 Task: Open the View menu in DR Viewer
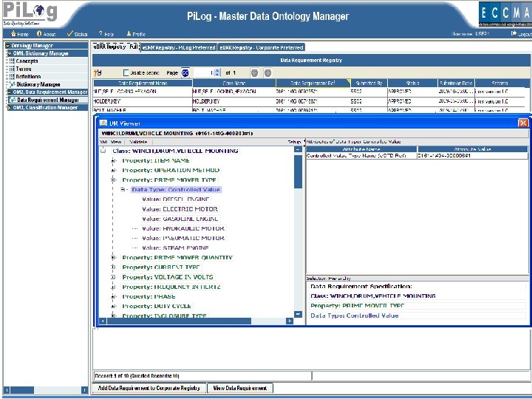(116, 142)
